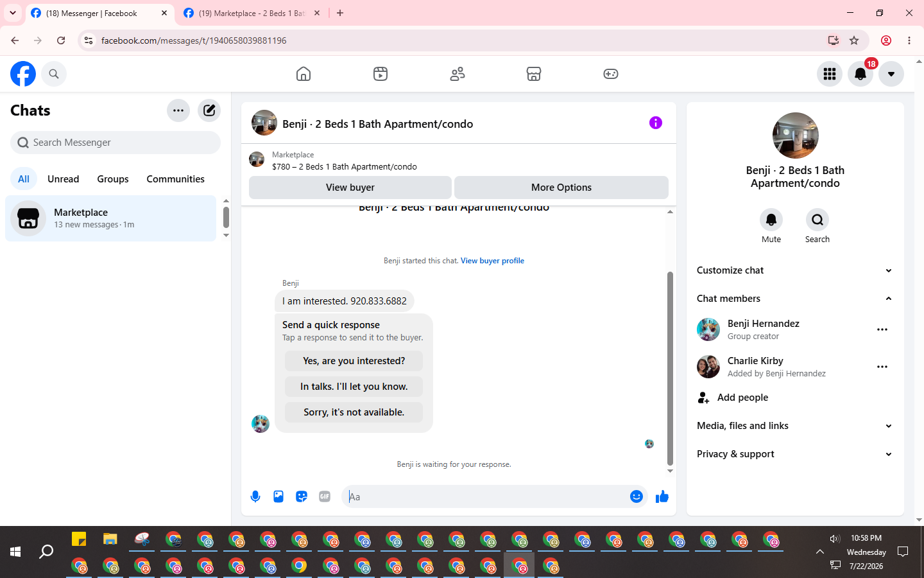Screen dimensions: 924x578
Task: Click the voice clip microphone icon
Action: click(x=255, y=496)
